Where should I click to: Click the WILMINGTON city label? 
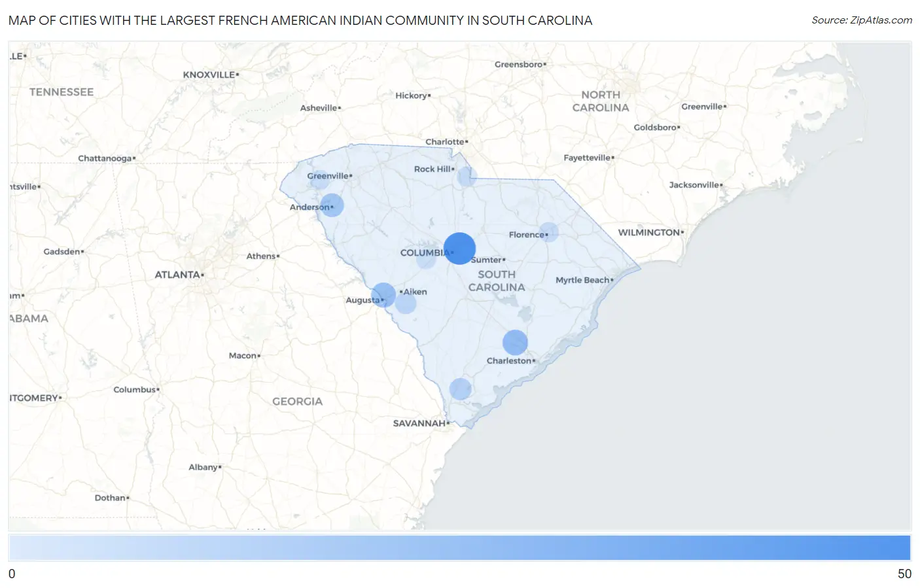pyautogui.click(x=649, y=232)
